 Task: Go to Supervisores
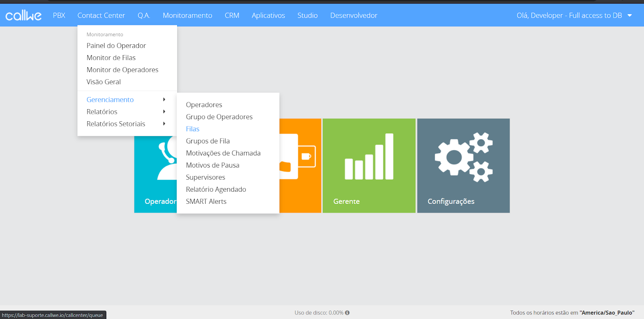tap(205, 177)
